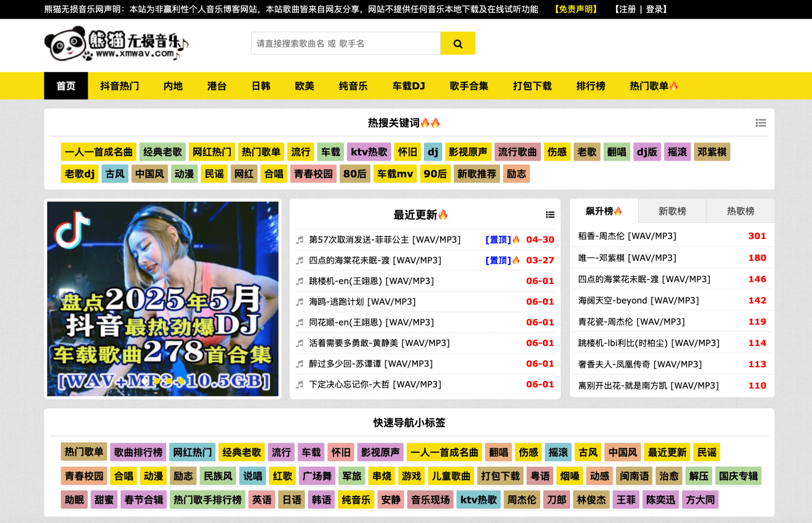
Task: Open the 欧美 navigation item
Action: pyautogui.click(x=304, y=86)
